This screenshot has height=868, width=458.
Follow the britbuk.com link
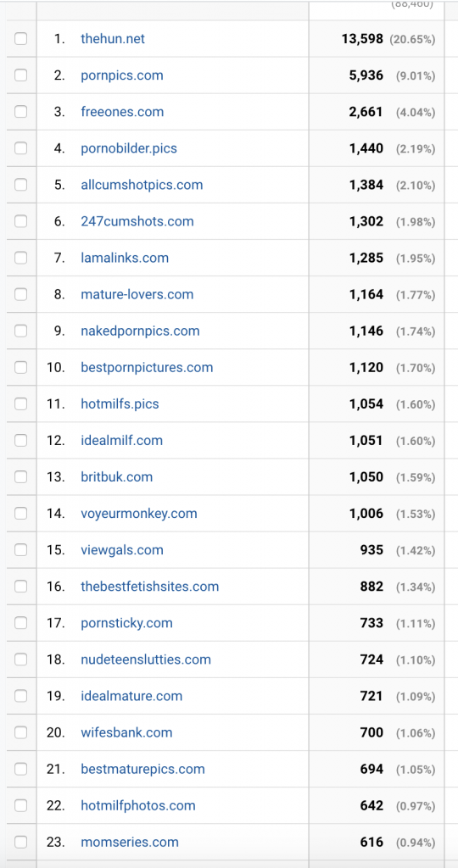click(x=117, y=477)
